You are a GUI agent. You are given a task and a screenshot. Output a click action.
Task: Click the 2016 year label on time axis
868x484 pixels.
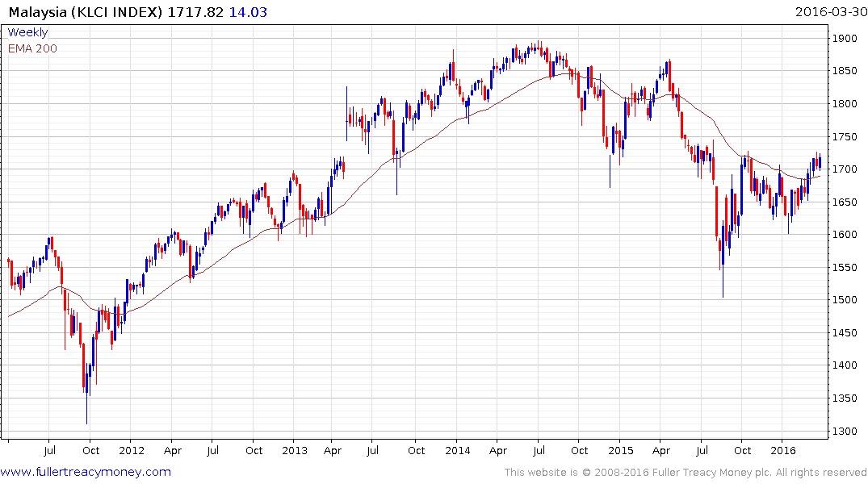point(783,450)
